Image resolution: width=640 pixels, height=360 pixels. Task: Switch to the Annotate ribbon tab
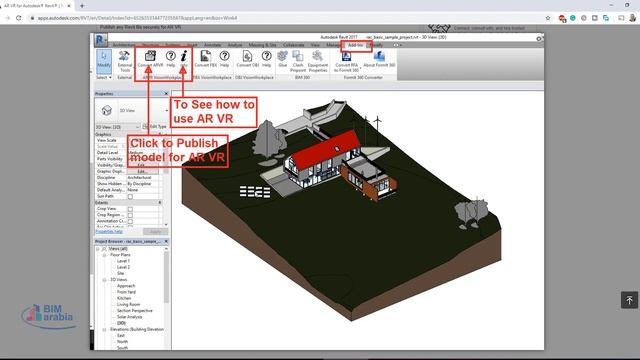tap(213, 45)
